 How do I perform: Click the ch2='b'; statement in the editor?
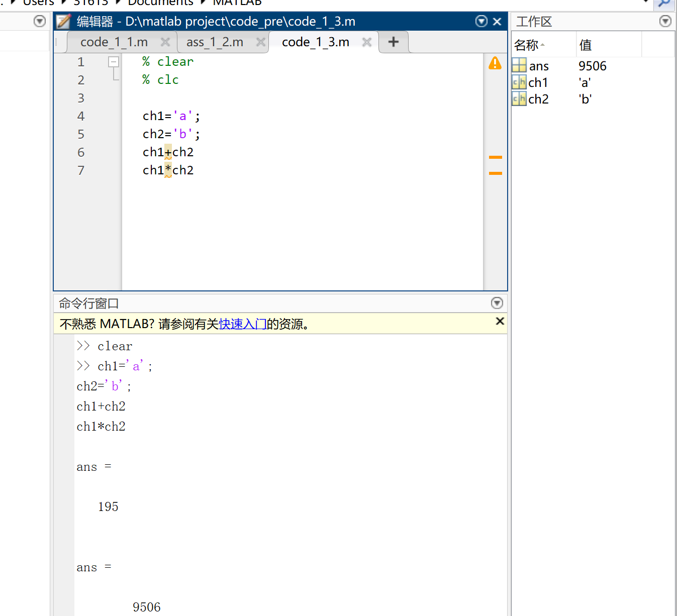[171, 134]
